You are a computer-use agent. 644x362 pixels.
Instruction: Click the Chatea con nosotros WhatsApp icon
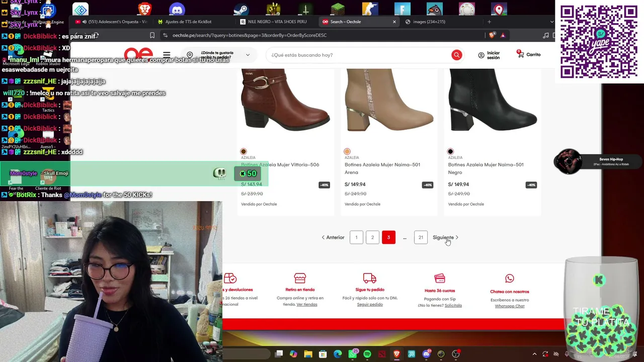point(510,279)
